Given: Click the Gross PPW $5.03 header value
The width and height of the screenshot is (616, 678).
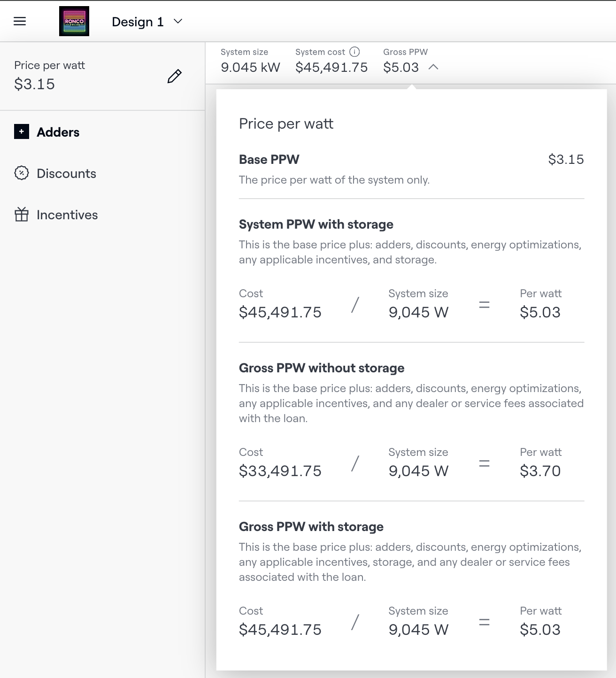Looking at the screenshot, I should [400, 67].
